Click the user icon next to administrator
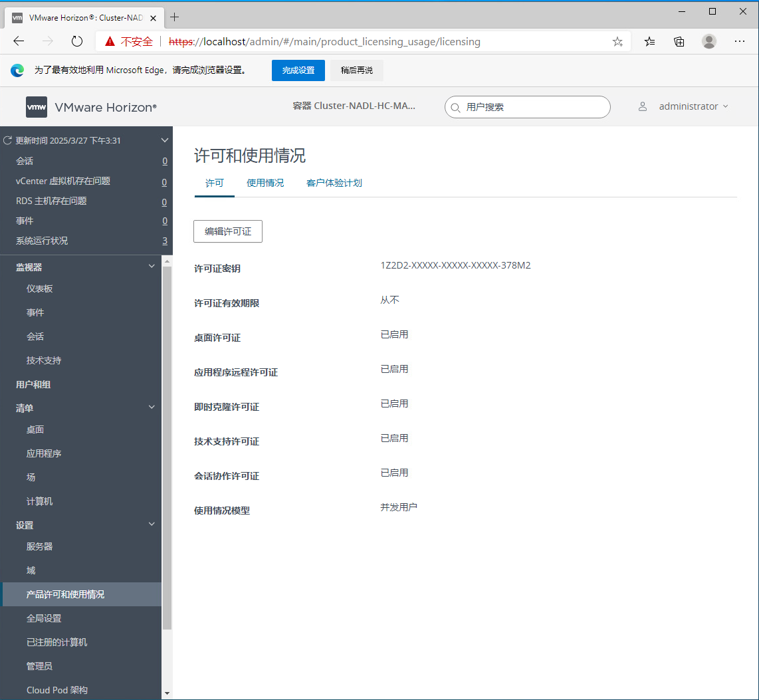This screenshot has width=759, height=700. tap(642, 106)
